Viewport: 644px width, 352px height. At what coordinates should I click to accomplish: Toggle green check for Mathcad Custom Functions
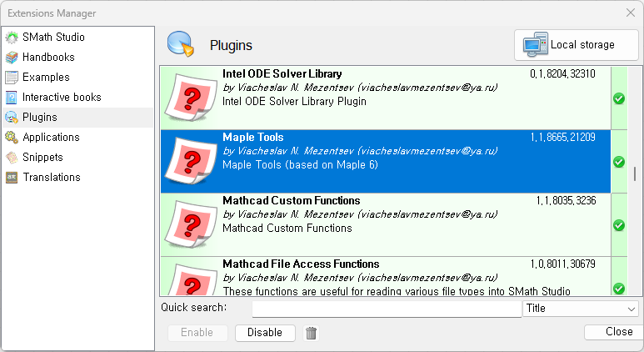(x=619, y=225)
